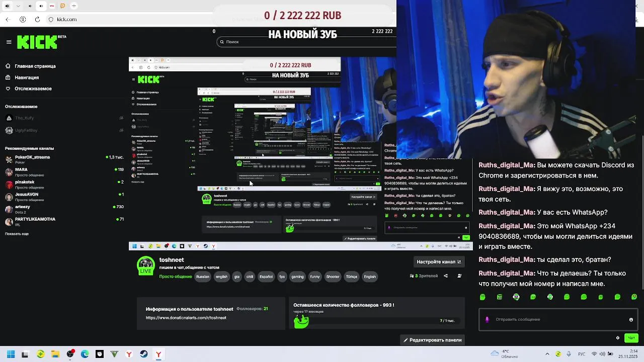Image resolution: width=644 pixels, height=362 pixels.
Task: Open JesusAVGN recommended channel
Action: click(64, 197)
